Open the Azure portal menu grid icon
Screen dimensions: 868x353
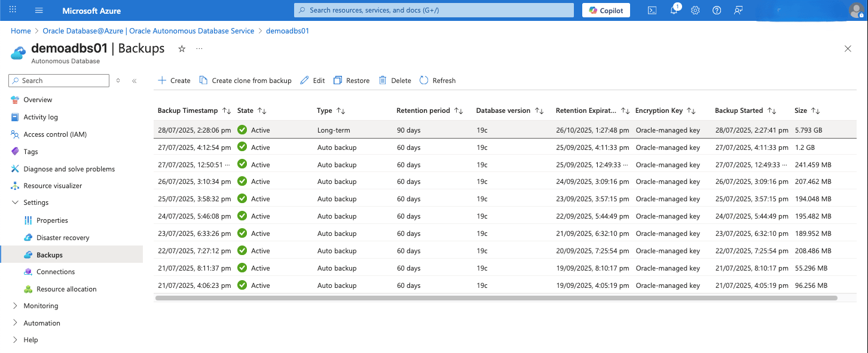tap(13, 10)
